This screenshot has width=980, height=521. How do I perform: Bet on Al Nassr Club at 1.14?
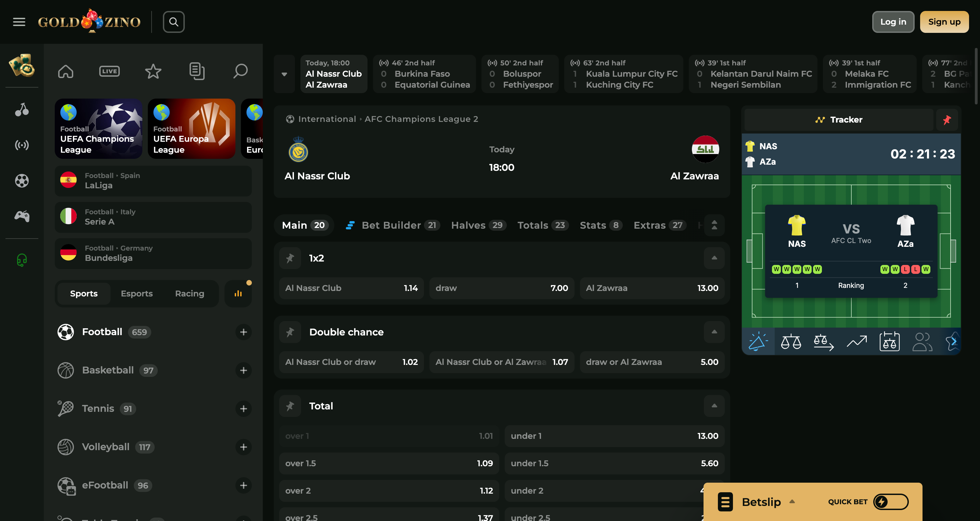click(351, 289)
